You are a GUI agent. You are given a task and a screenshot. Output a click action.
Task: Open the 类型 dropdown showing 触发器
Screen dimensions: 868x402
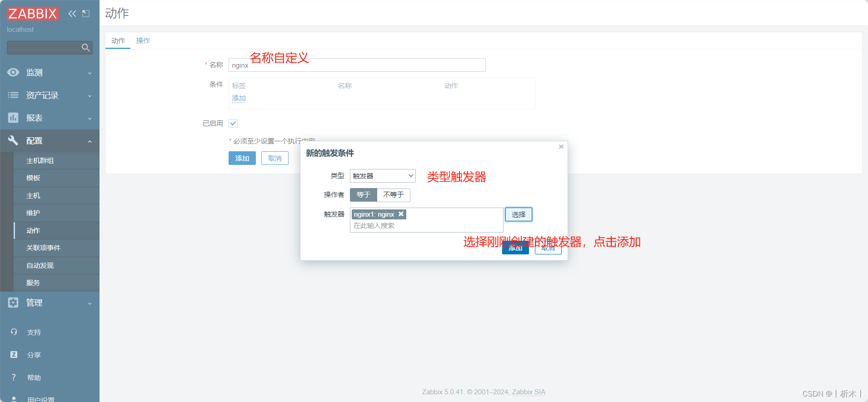pos(383,176)
